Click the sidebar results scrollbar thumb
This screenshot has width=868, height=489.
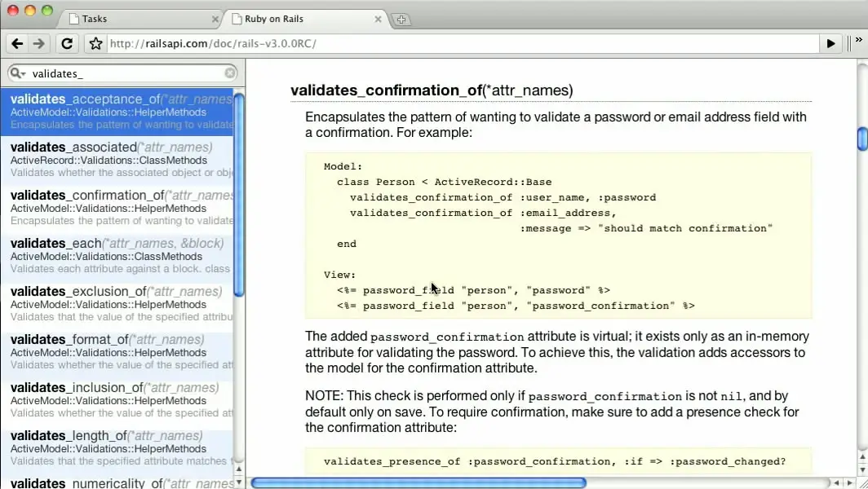point(239,195)
